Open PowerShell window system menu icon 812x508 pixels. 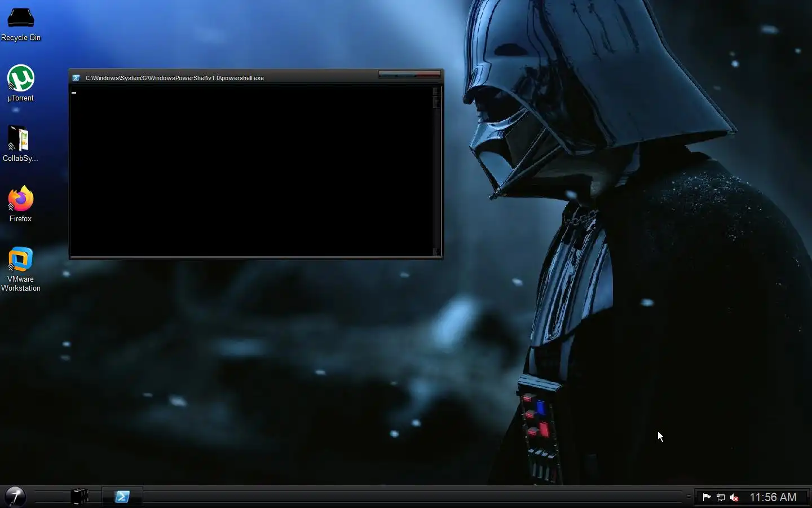pos(76,78)
